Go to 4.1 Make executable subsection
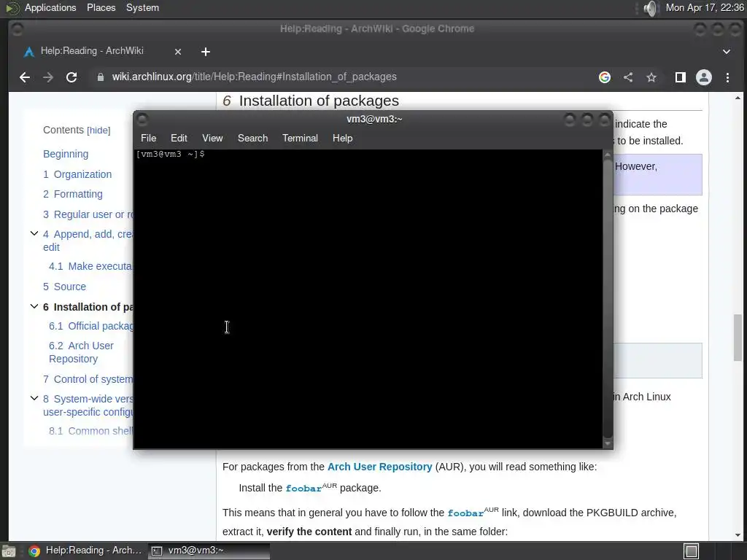This screenshot has height=560, width=747. (91, 267)
